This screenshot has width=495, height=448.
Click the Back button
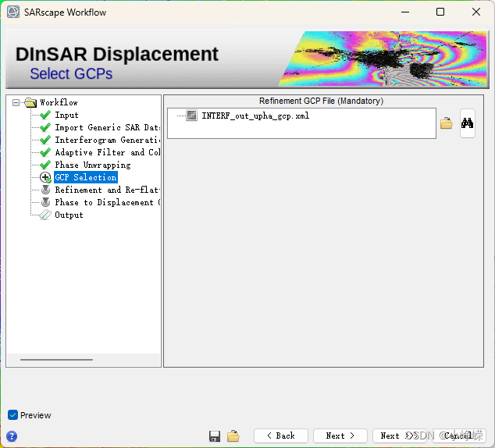(281, 436)
